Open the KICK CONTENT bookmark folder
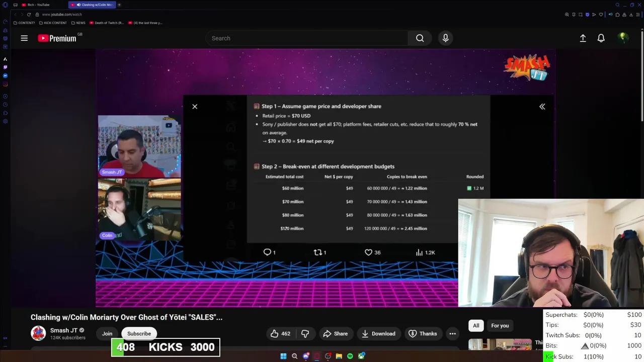This screenshot has height=362, width=644. click(x=53, y=23)
